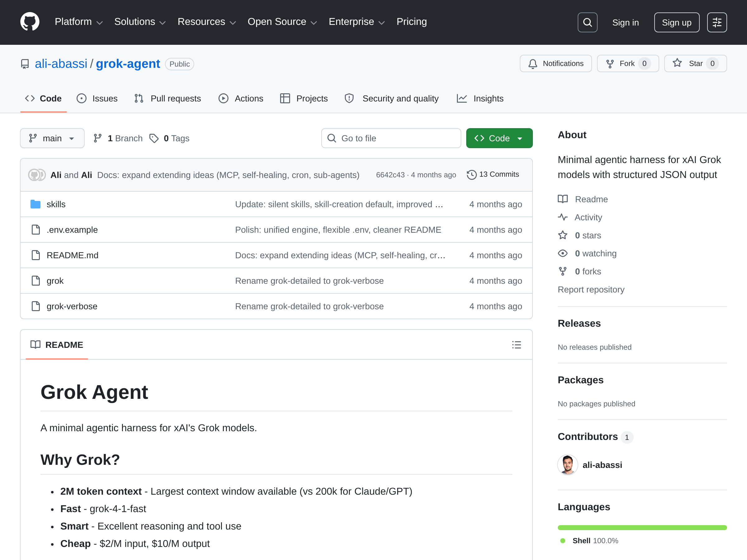
Task: Open the Pricing page
Action: 412,22
